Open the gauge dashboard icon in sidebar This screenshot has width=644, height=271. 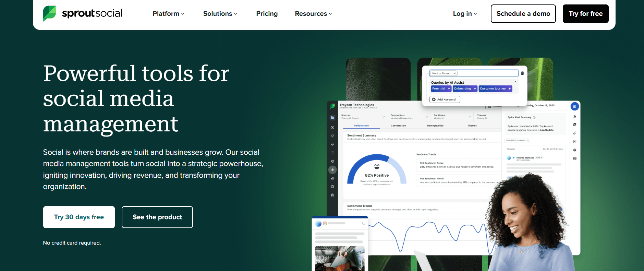[332, 128]
